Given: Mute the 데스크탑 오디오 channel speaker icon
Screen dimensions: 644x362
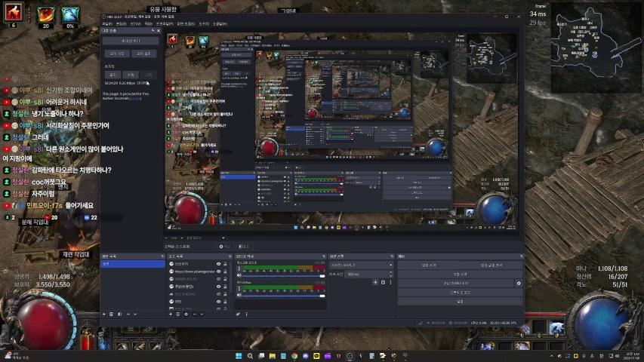Looking at the screenshot, I should (x=239, y=276).
